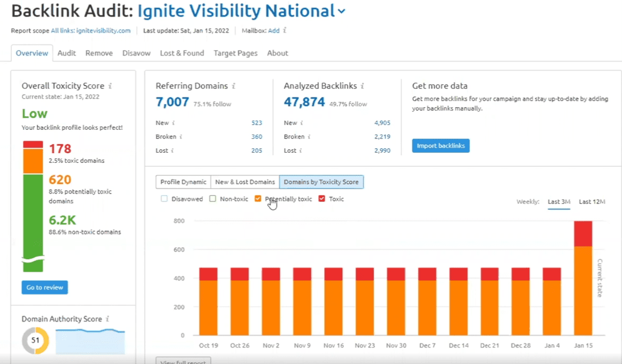Uncheck the Toxic checkbox
The width and height of the screenshot is (622, 364).
(322, 199)
